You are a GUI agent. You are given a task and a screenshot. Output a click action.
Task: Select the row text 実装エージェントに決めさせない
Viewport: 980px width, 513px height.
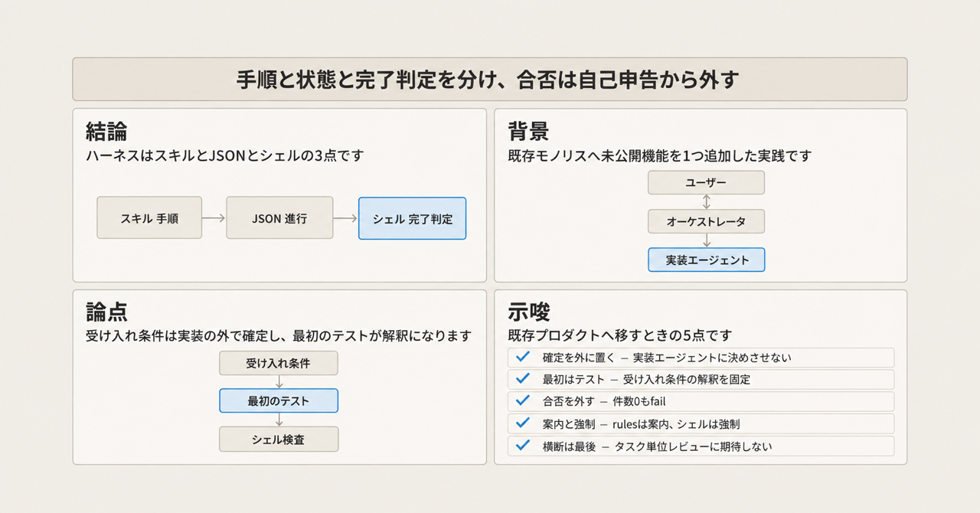point(712,358)
